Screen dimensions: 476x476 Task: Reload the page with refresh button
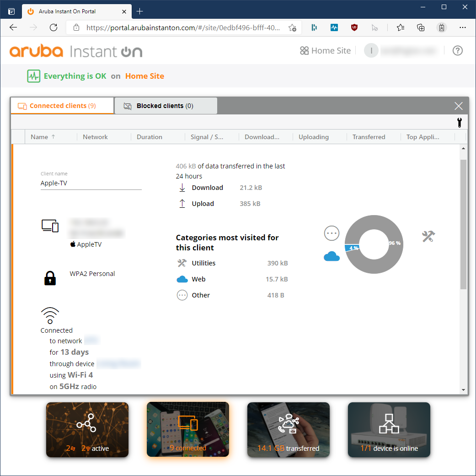(53, 27)
